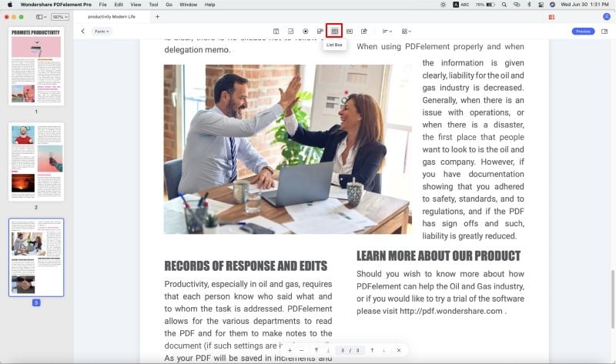Open page 3 thumbnail

coord(36,258)
